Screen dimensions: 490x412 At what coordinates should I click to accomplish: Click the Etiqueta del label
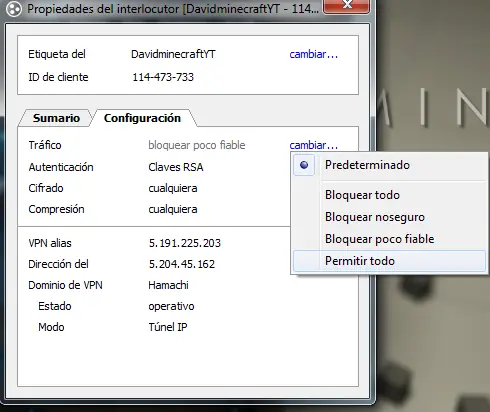[57, 54]
